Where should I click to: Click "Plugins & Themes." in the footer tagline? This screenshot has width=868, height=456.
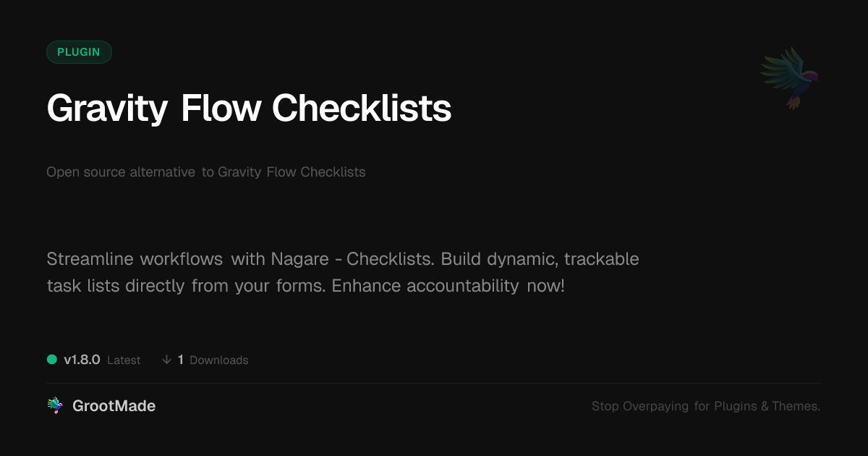[x=767, y=407]
